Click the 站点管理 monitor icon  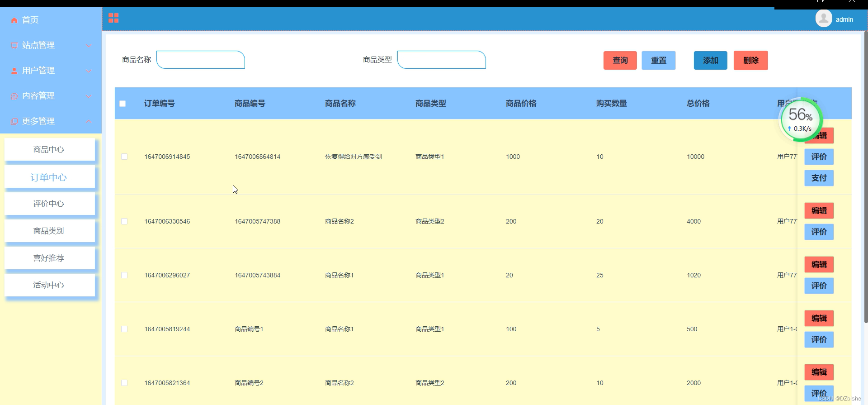pos(14,45)
